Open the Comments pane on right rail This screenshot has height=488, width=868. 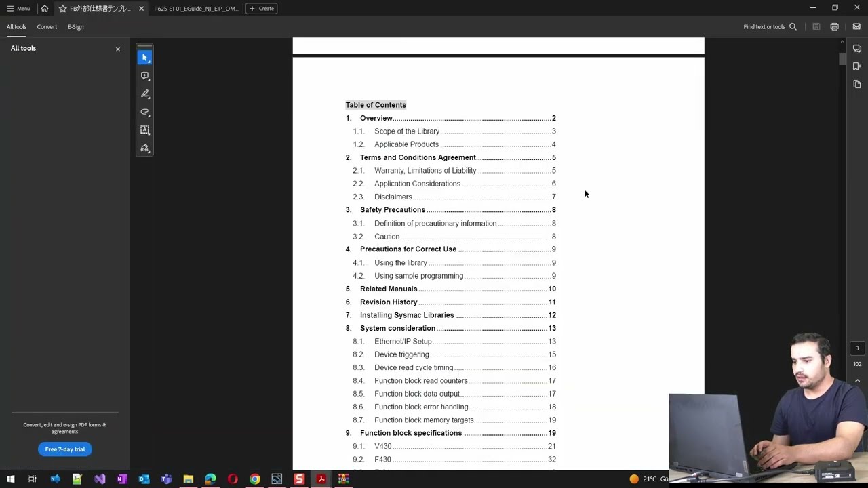click(x=857, y=49)
